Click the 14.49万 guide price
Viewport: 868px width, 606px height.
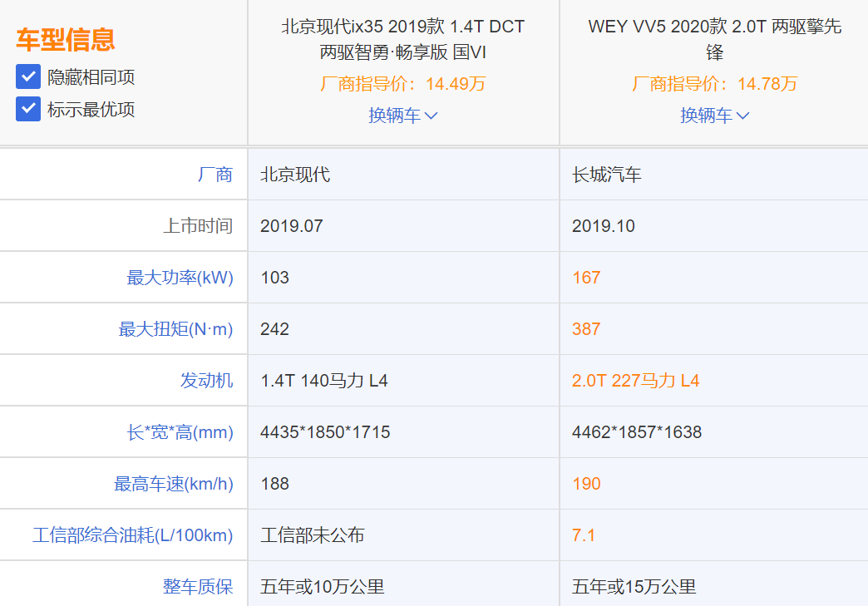[456, 84]
